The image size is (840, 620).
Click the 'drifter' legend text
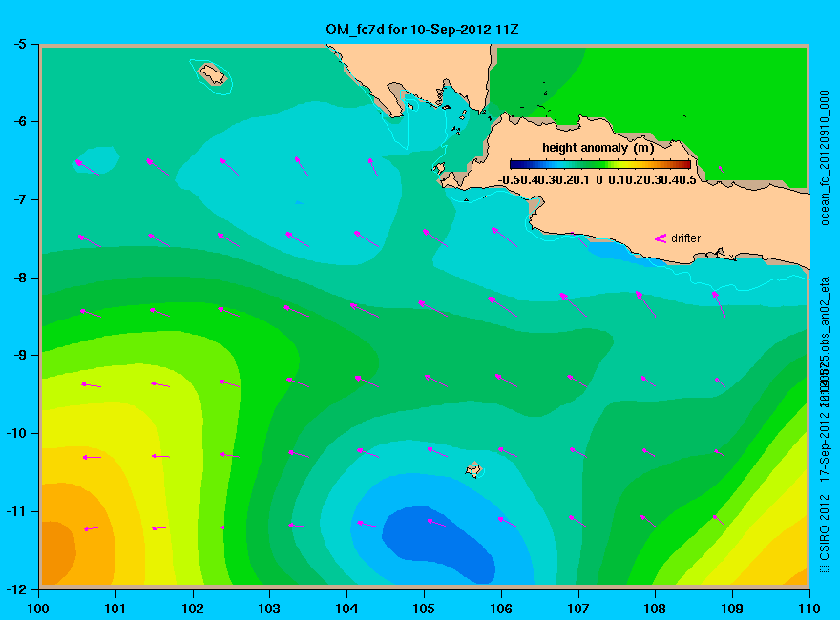[685, 238]
